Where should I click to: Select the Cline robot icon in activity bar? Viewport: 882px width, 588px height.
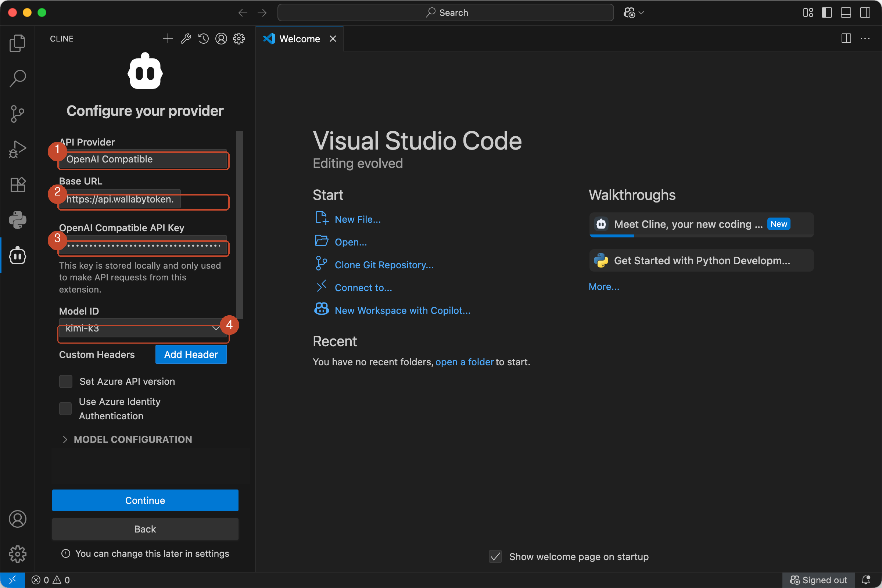[x=17, y=256]
